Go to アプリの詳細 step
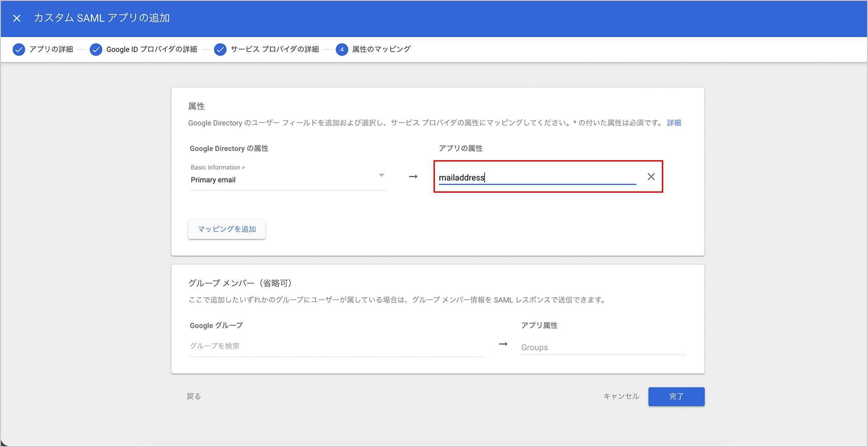The width and height of the screenshot is (868, 447). pyautogui.click(x=51, y=49)
